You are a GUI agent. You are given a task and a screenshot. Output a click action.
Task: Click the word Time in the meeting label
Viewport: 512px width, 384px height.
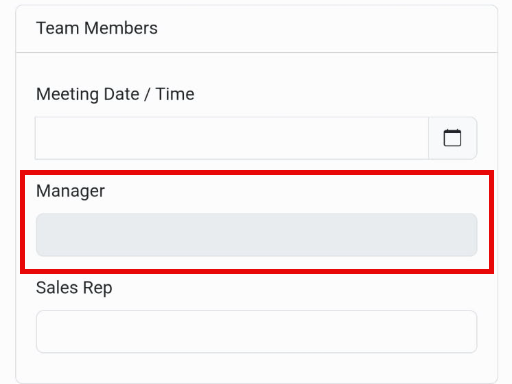175,94
